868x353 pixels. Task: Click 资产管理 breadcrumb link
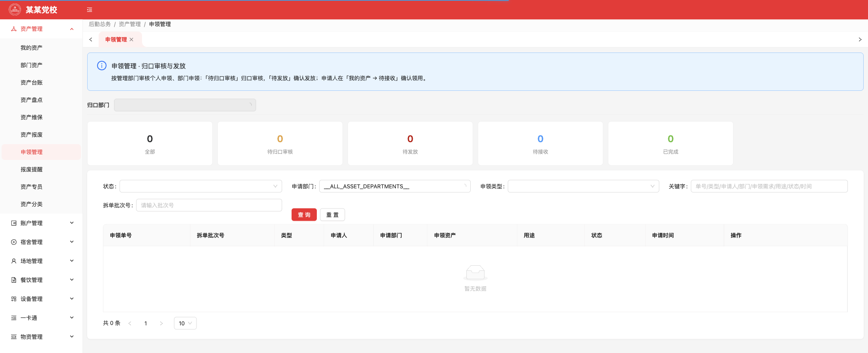[130, 24]
